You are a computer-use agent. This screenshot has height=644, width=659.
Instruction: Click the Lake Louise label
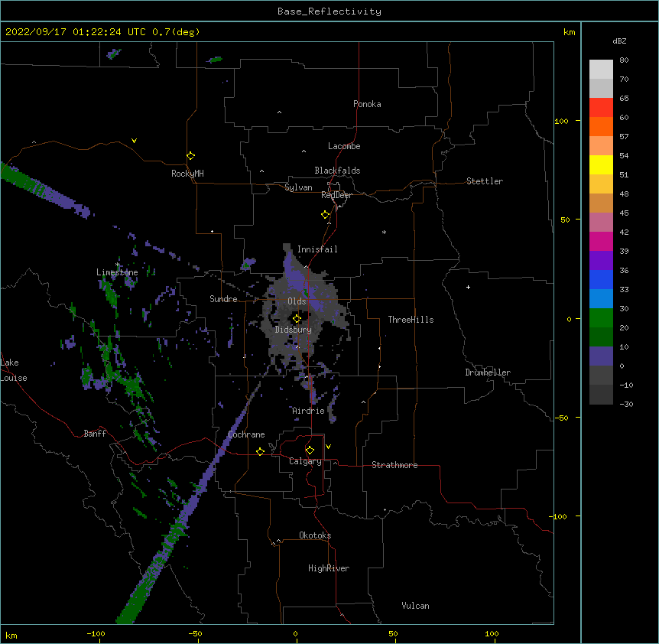(14, 370)
